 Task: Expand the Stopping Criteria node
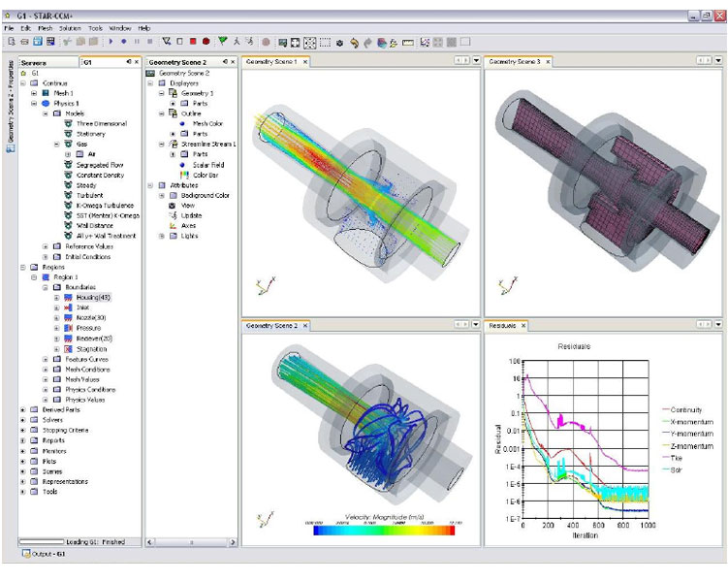22,431
